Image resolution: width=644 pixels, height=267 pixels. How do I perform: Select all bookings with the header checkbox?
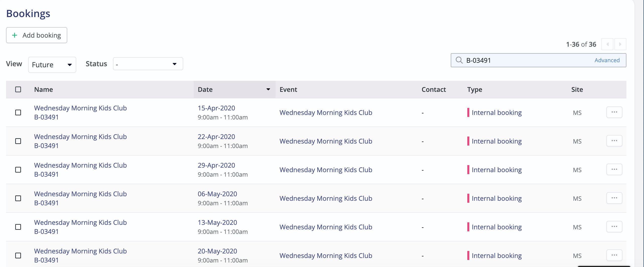tap(18, 89)
